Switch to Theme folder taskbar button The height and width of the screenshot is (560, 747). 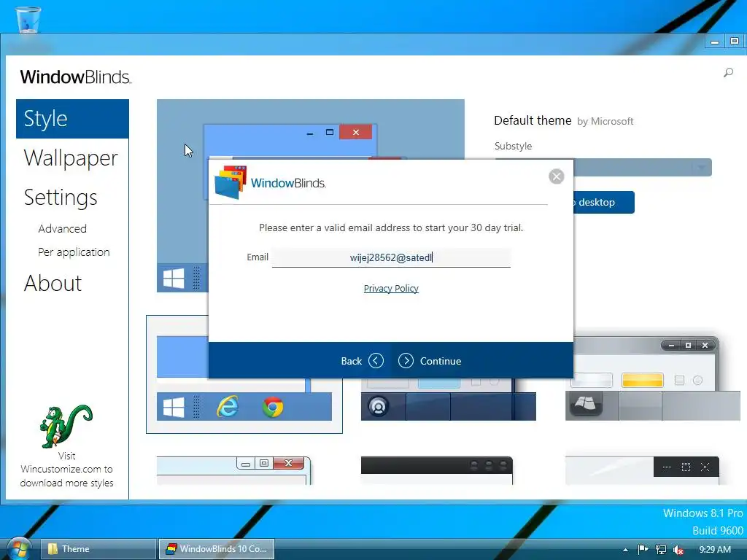98,549
